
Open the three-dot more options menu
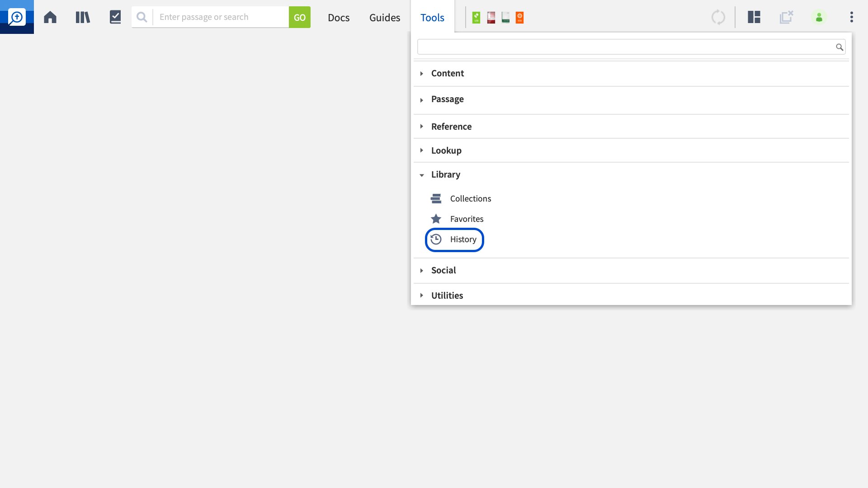click(x=852, y=17)
